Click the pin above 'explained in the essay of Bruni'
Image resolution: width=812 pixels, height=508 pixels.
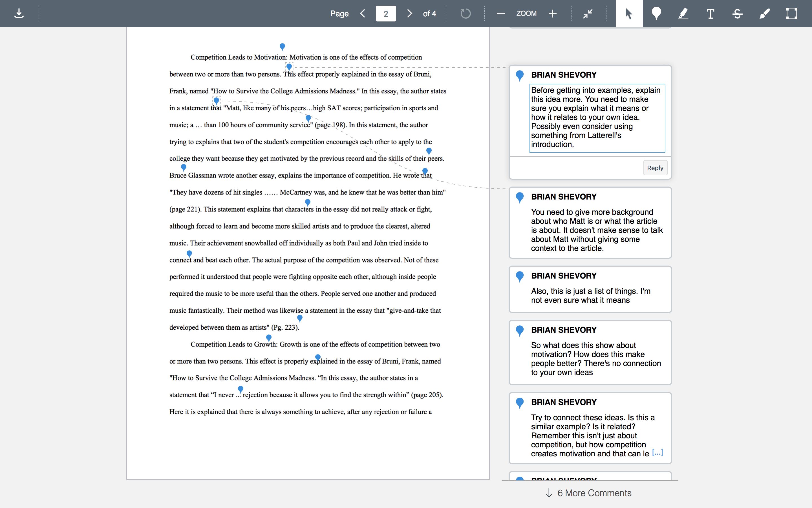click(318, 358)
